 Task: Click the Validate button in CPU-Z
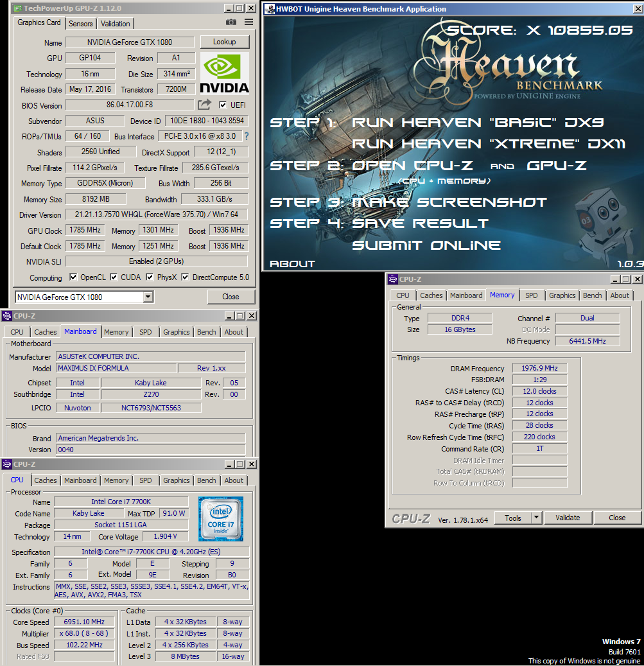click(x=568, y=518)
